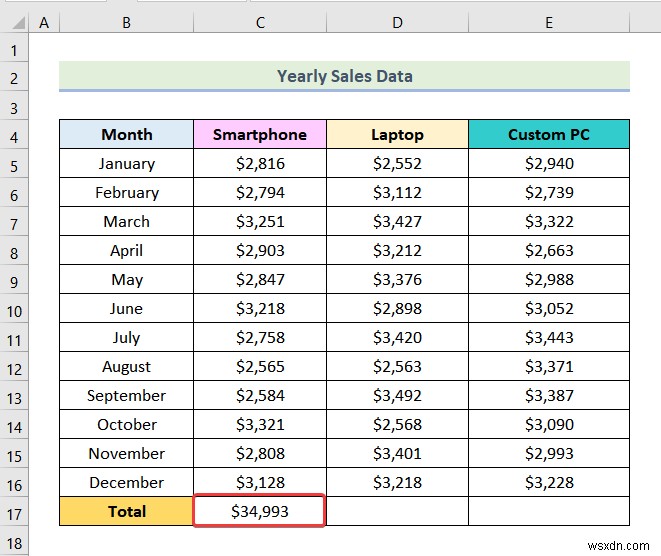The image size is (661, 556).
Task: Select the September month cell
Action: tap(127, 396)
